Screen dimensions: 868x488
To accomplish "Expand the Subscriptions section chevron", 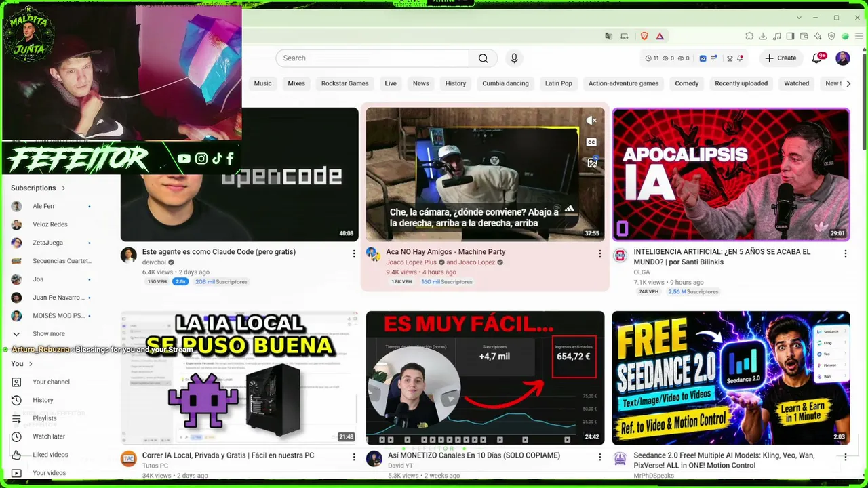I will [x=64, y=188].
